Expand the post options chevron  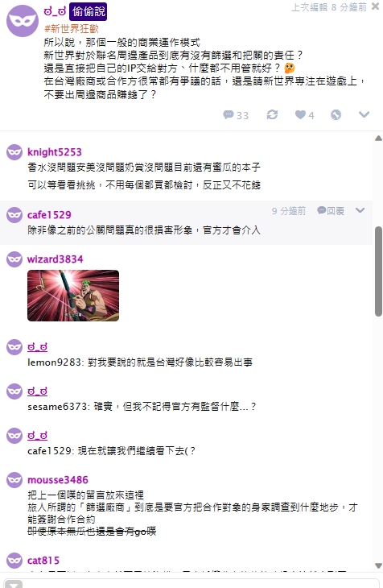coord(364,114)
